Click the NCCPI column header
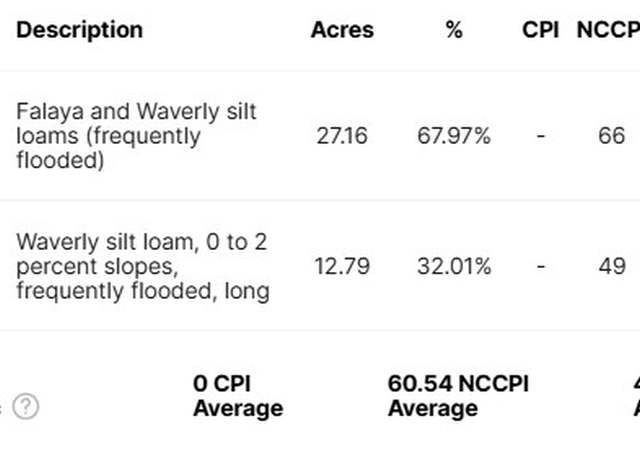Screen dimensions: 640x460 click(x=608, y=30)
